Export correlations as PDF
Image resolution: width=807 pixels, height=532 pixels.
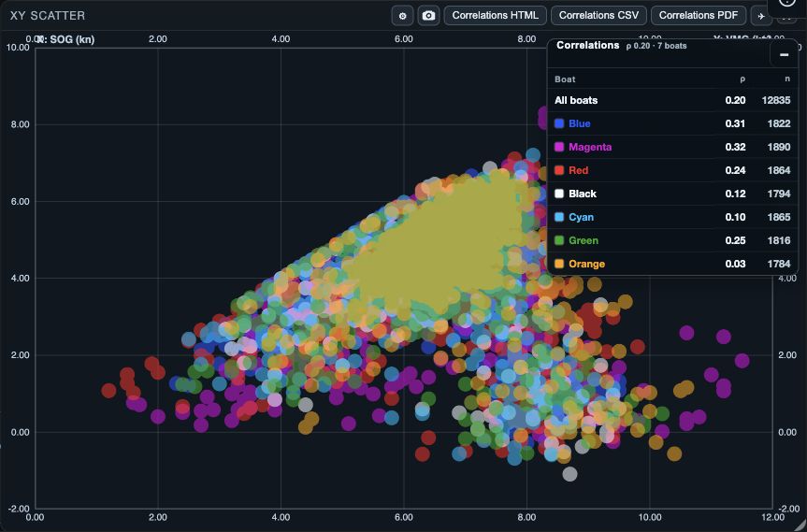699,16
